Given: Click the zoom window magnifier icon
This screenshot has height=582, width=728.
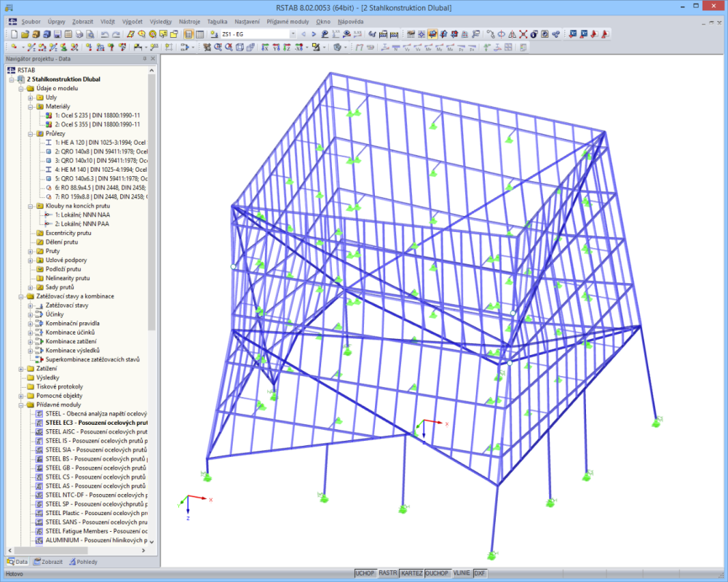Looking at the screenshot, I should pos(217,47).
